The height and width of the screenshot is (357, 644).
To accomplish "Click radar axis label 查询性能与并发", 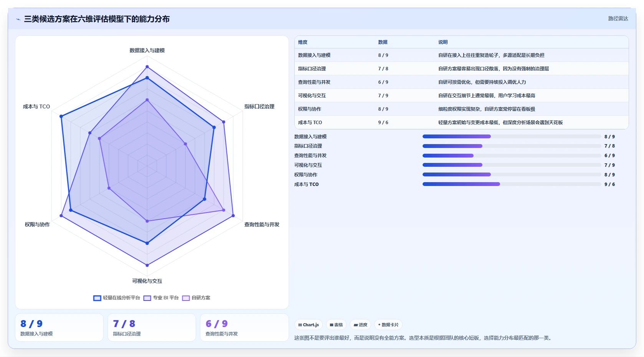I will point(262,224).
